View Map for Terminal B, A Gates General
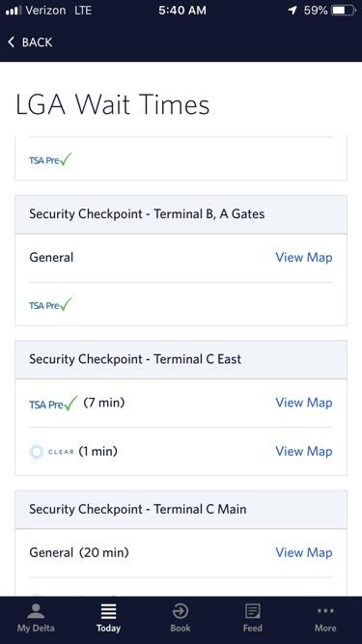This screenshot has height=644, width=362. tap(304, 258)
